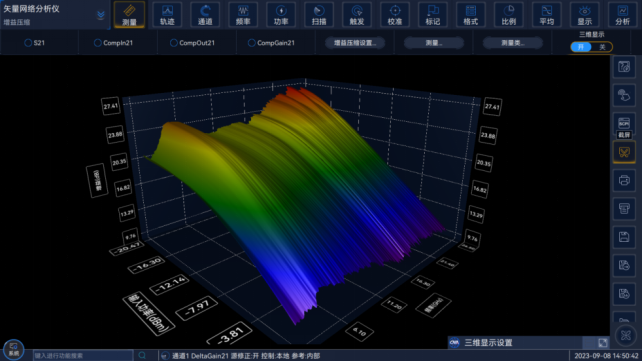The width and height of the screenshot is (642, 361).
Task: Open the 通道 (Channel) toolbar menu
Action: click(205, 15)
